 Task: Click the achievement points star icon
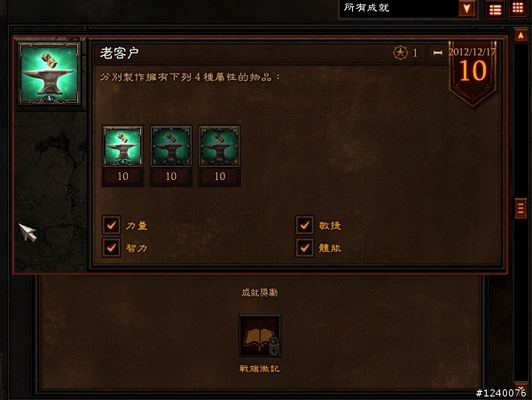[401, 53]
